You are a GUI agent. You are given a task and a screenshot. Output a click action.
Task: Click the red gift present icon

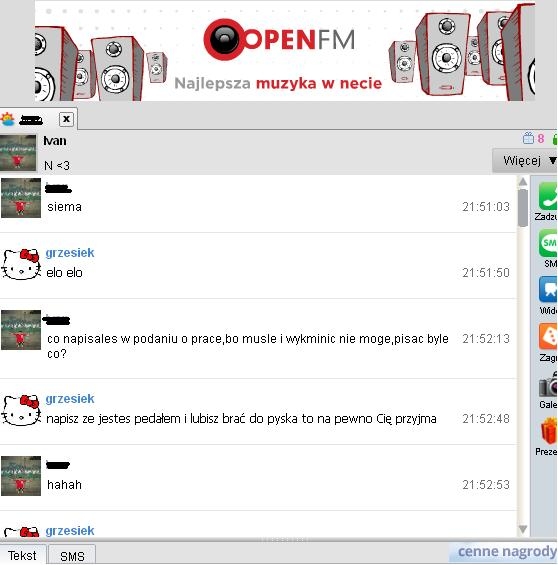(549, 431)
